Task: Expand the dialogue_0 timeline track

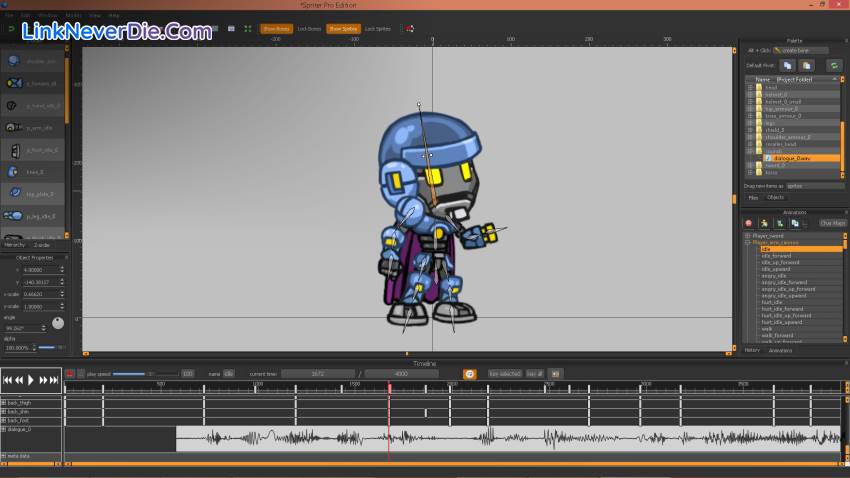Action: point(4,429)
